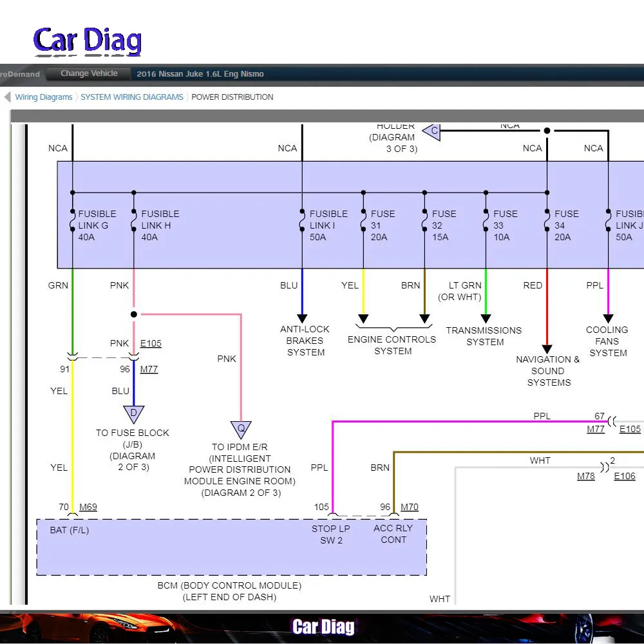Viewport: 644px width, 644px height.
Task: Click the Q connector triangle to IPDM E/R
Action: pyautogui.click(x=241, y=429)
